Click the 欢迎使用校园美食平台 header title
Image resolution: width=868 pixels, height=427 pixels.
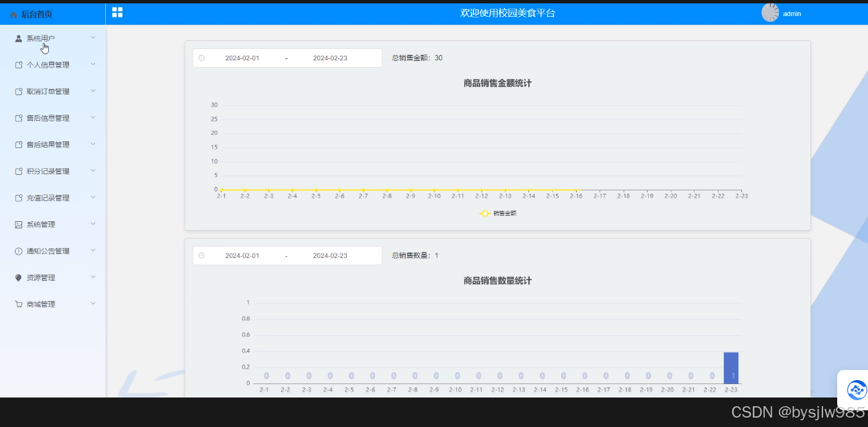[508, 13]
